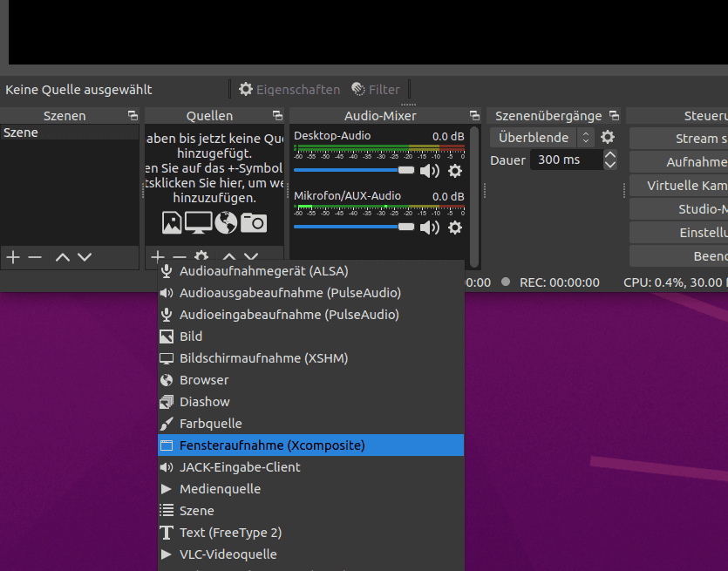Viewport: 728px width, 571px height.
Task: Open Eigenschaften for the source
Action: tap(289, 89)
